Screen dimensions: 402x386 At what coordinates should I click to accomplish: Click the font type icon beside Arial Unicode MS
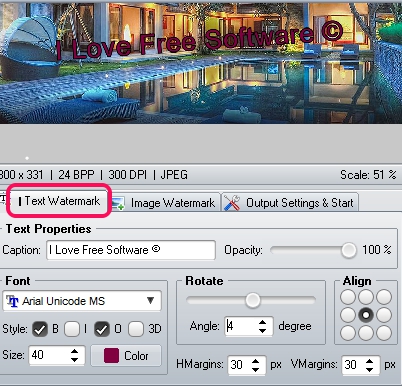point(12,301)
